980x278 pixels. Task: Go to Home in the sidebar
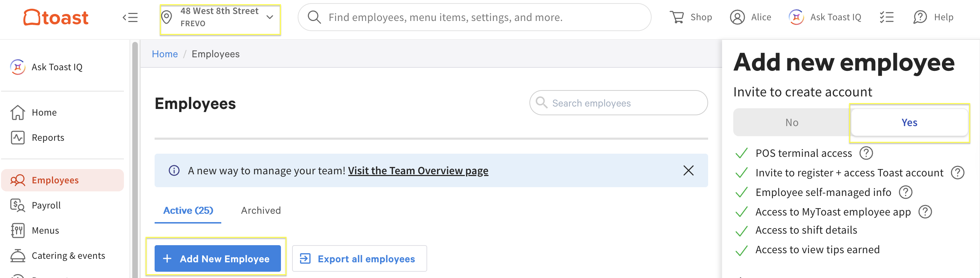pyautogui.click(x=62, y=112)
